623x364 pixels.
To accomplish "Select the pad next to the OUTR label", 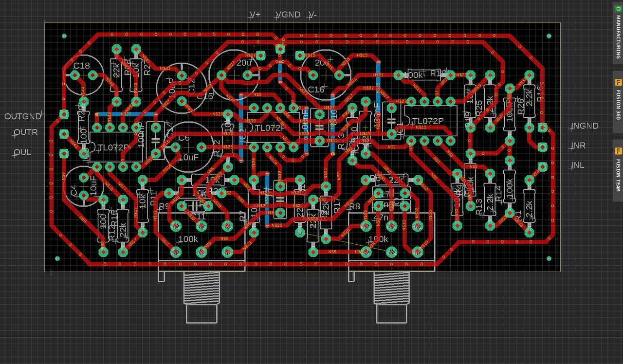I will [x=64, y=133].
